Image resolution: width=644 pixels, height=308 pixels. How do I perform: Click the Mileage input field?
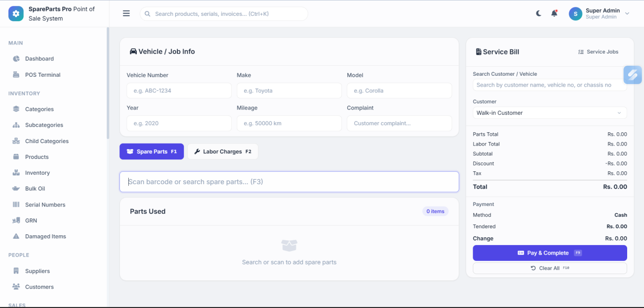[289, 123]
